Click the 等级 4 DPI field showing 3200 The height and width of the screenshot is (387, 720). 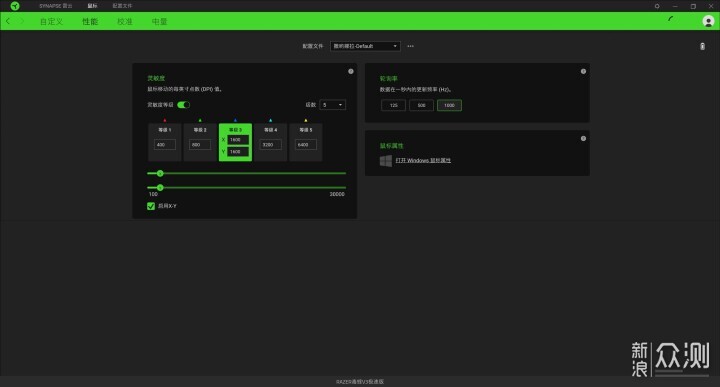pyautogui.click(x=271, y=145)
